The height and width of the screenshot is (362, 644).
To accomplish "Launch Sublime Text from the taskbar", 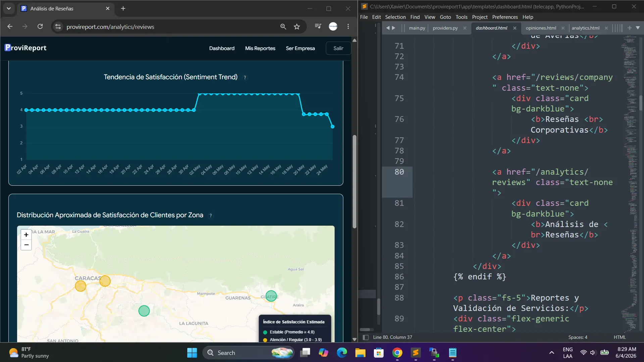I will [x=415, y=353].
